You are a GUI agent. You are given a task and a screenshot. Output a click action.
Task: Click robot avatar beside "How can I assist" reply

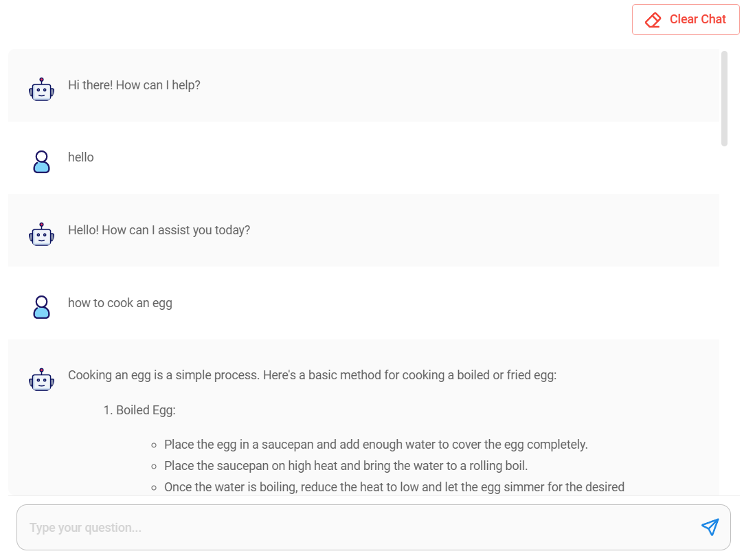click(x=41, y=234)
